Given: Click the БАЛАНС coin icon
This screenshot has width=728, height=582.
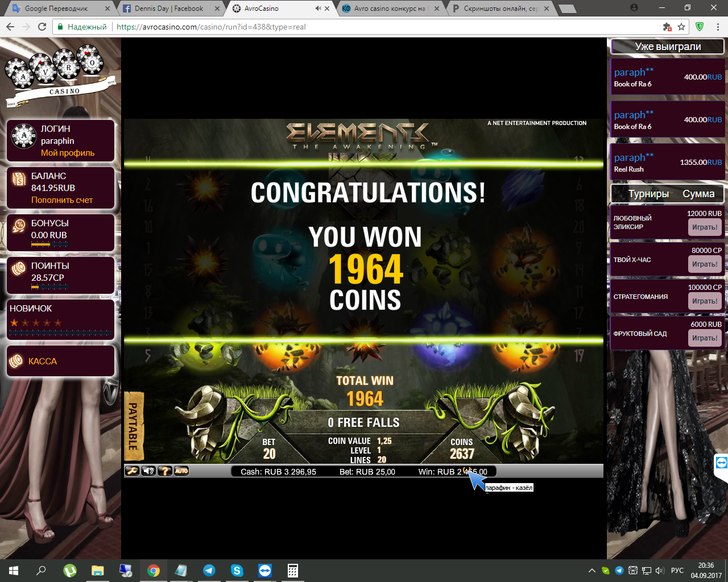Looking at the screenshot, I should click(x=19, y=180).
